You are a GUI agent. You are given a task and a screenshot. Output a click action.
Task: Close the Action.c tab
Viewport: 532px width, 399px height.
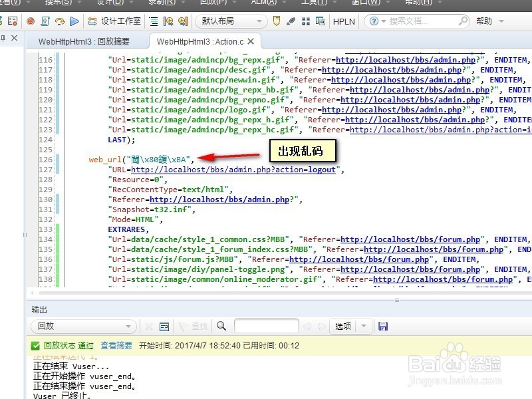click(251, 41)
